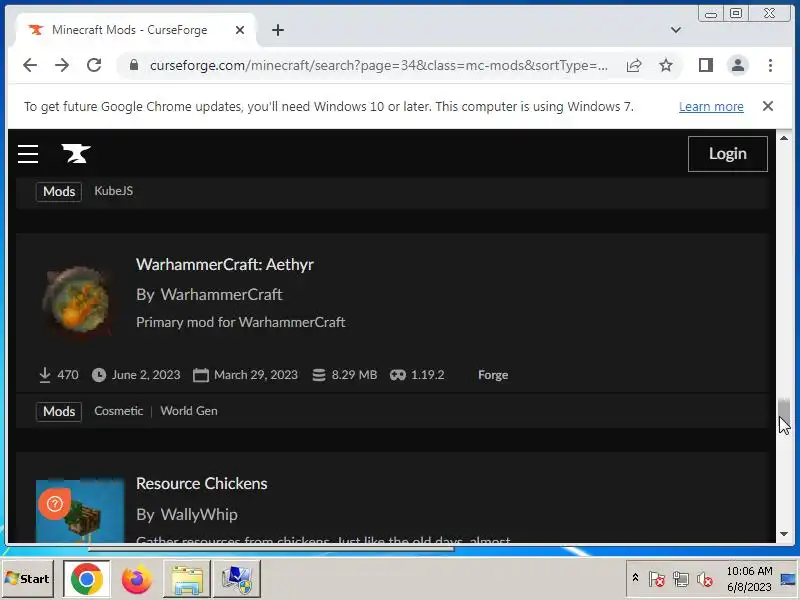
Task: Click the Login button
Action: pos(728,154)
